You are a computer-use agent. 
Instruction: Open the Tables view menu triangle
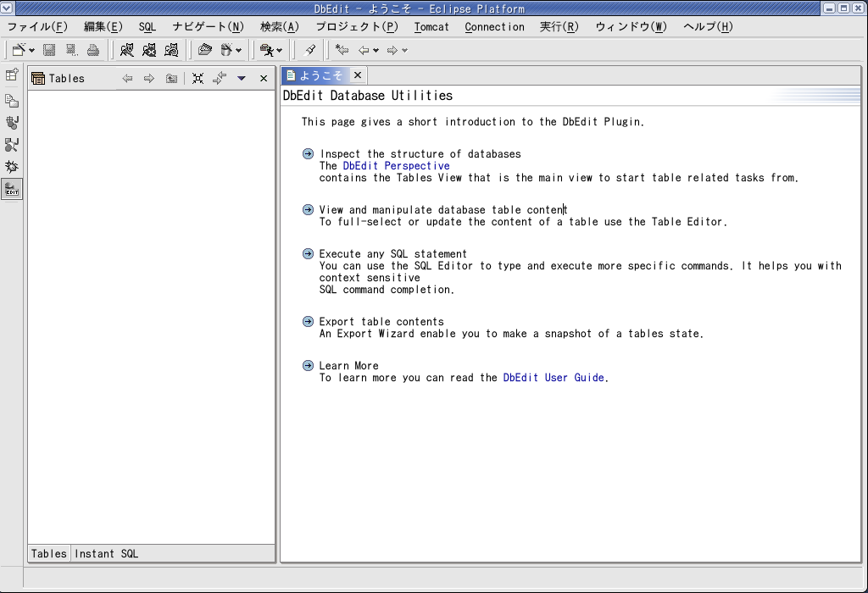[x=242, y=79]
